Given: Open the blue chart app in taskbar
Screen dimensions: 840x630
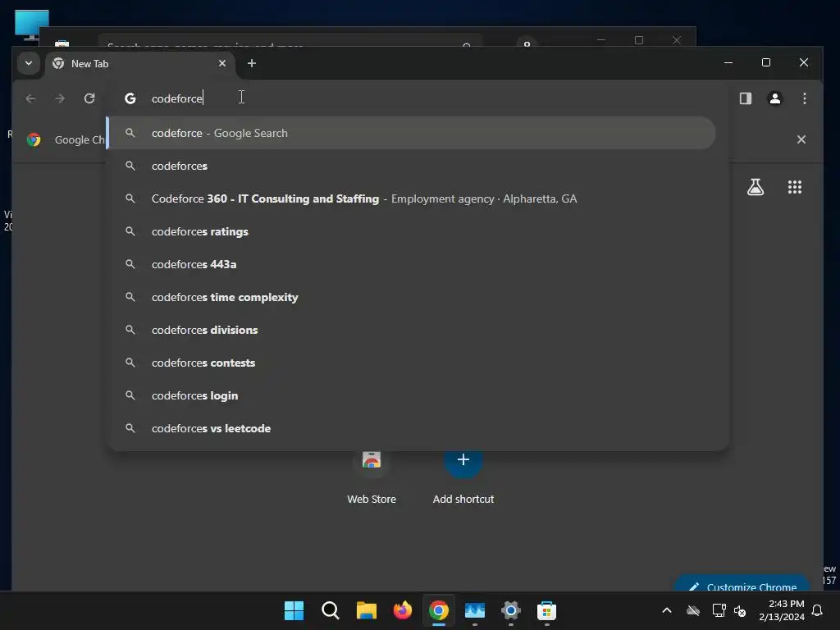Looking at the screenshot, I should [475, 610].
